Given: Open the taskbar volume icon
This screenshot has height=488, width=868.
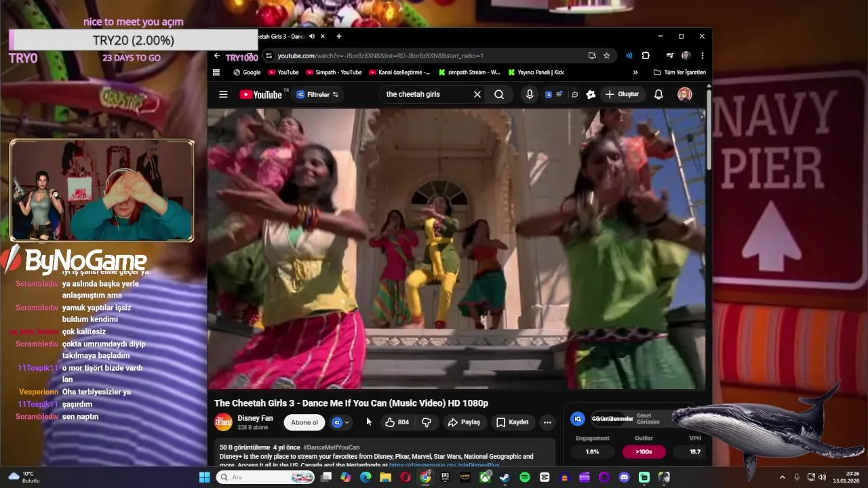Looking at the screenshot, I should pyautogui.click(x=822, y=477).
